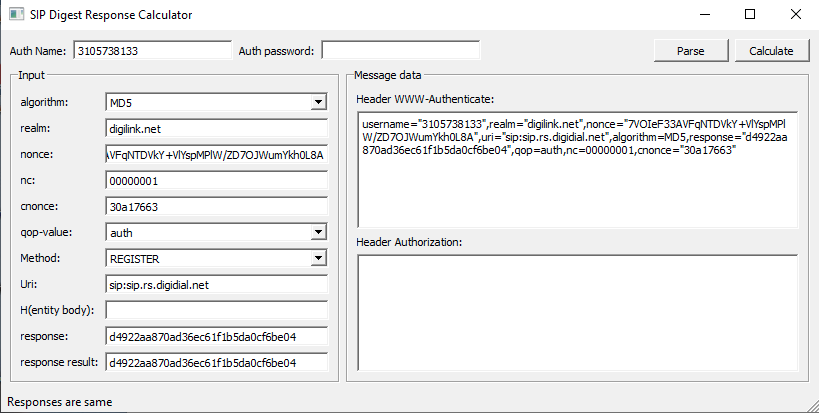Click the SIP Digest Response Calculator app icon
819x413 pixels.
16,14
